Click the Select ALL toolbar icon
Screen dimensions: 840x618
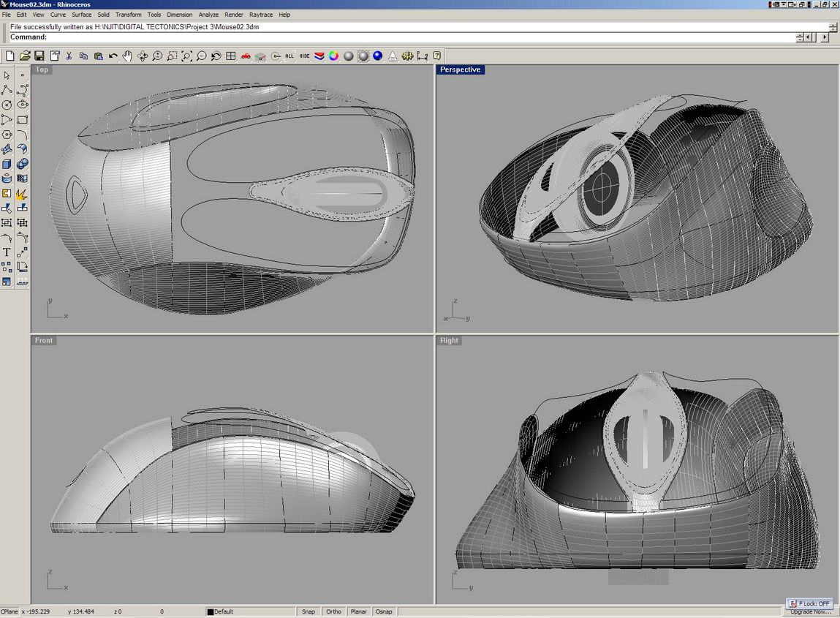point(290,56)
